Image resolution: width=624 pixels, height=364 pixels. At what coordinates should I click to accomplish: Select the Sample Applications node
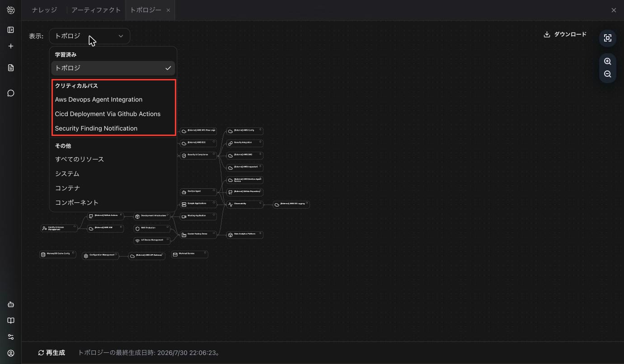pyautogui.click(x=198, y=204)
